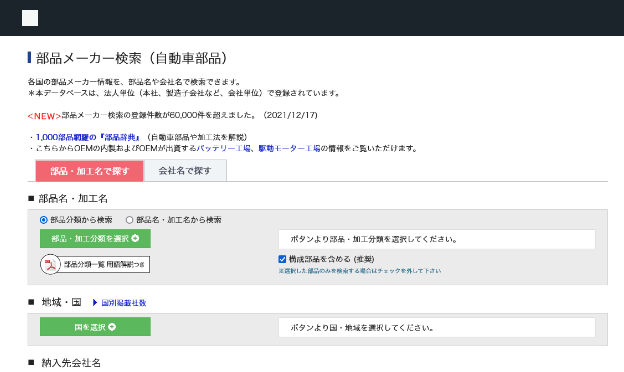Click the 納入先会社名 section heading
Viewport: 624px width, 372px height.
coord(71,362)
